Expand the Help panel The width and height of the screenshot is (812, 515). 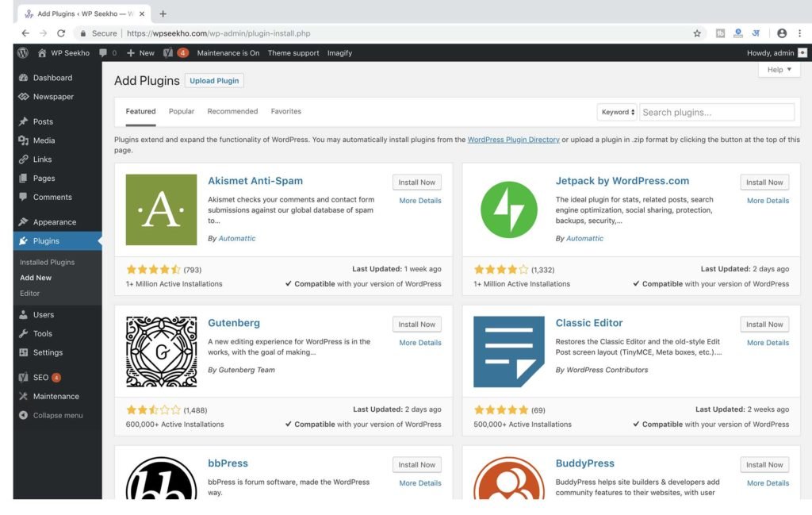779,69
